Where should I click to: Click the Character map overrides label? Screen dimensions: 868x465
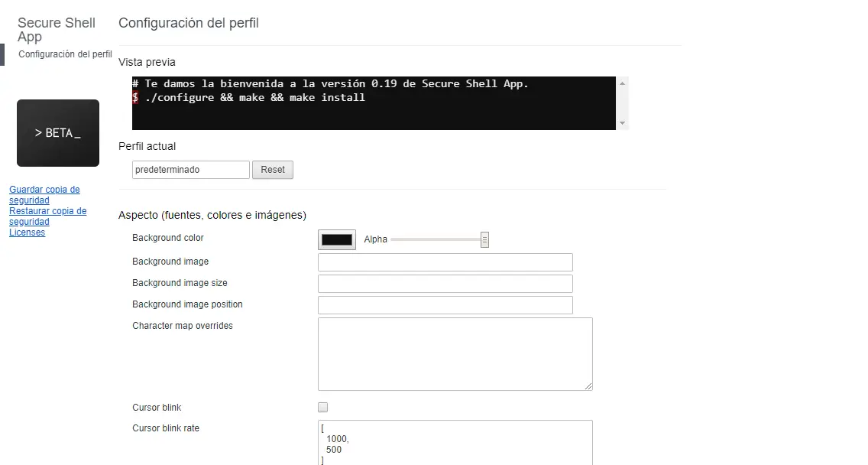tap(182, 326)
